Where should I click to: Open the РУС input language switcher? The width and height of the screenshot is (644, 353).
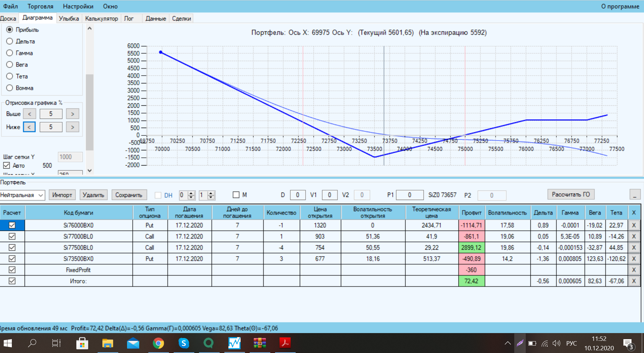point(571,344)
